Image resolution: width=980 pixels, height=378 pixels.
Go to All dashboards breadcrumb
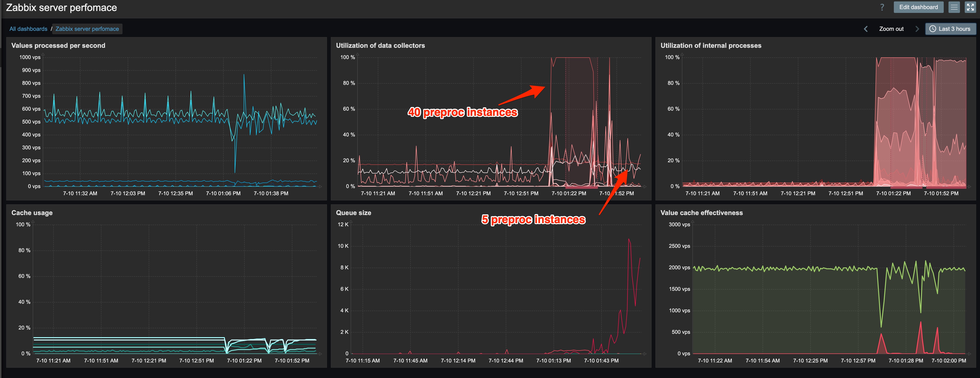point(29,29)
